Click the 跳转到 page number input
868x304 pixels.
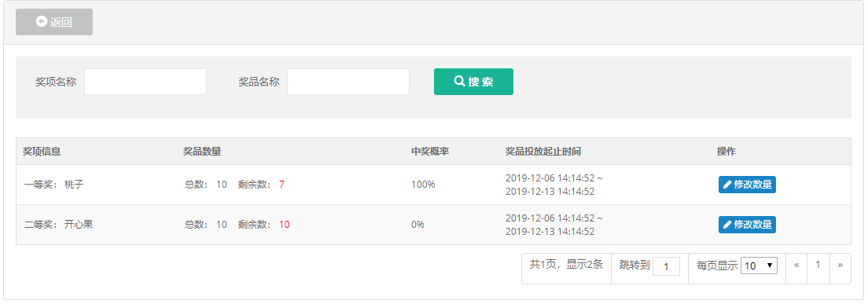click(667, 266)
